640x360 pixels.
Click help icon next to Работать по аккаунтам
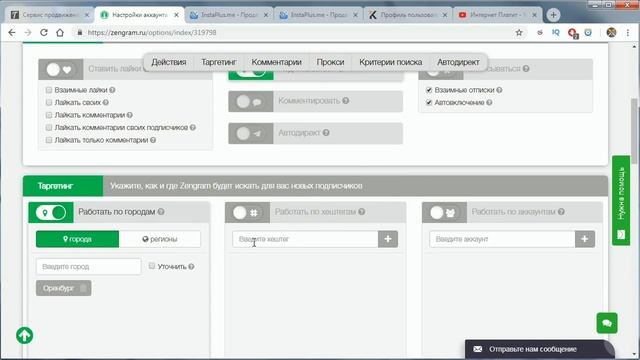point(561,212)
